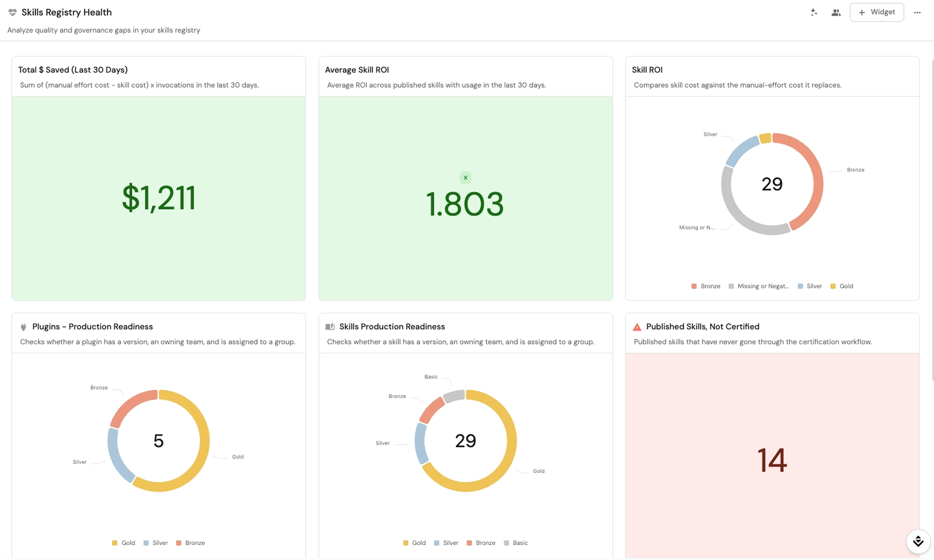934x560 pixels.
Task: Open the 14 uncertified skills count
Action: coord(772,460)
